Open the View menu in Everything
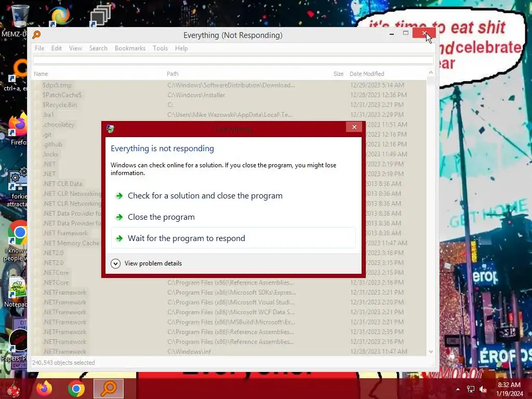Screen dimensions: 532x399 point(76,48)
